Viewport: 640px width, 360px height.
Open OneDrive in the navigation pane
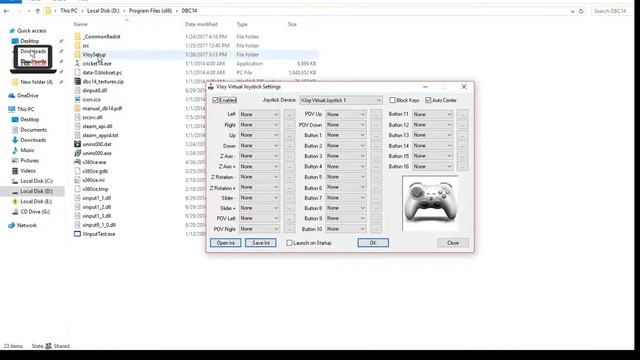coord(28,96)
